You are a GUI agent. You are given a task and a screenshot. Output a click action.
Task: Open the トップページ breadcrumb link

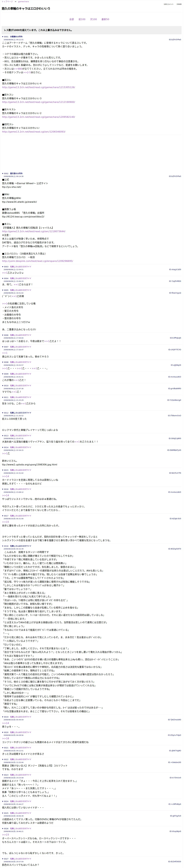tap(7, 2)
